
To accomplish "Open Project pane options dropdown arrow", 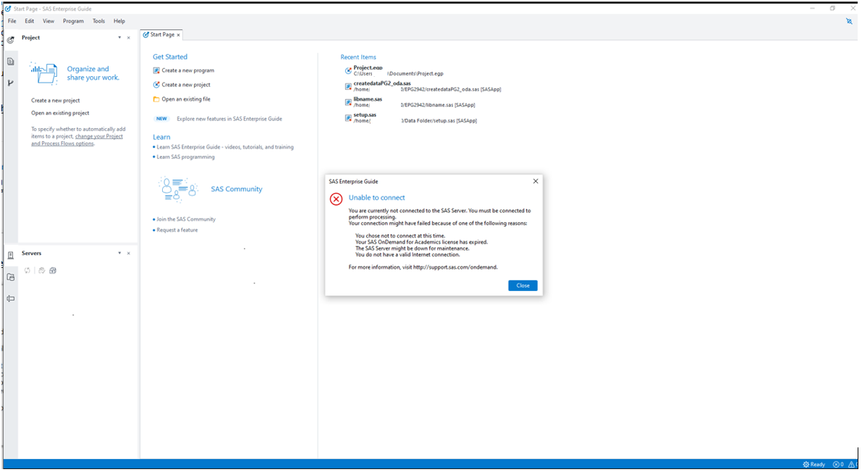I will pyautogui.click(x=119, y=37).
